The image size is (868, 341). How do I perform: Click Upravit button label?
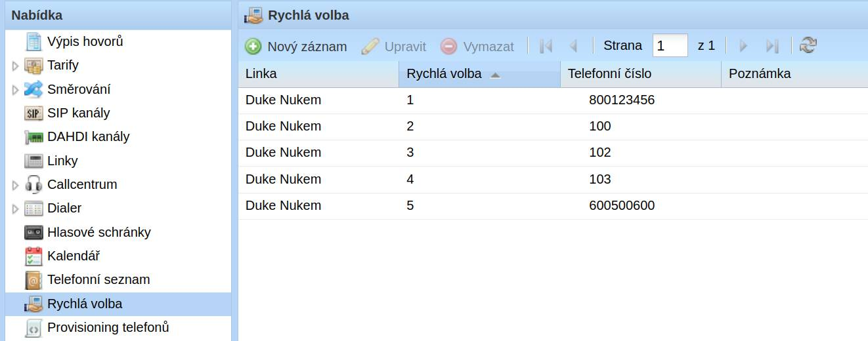point(405,47)
